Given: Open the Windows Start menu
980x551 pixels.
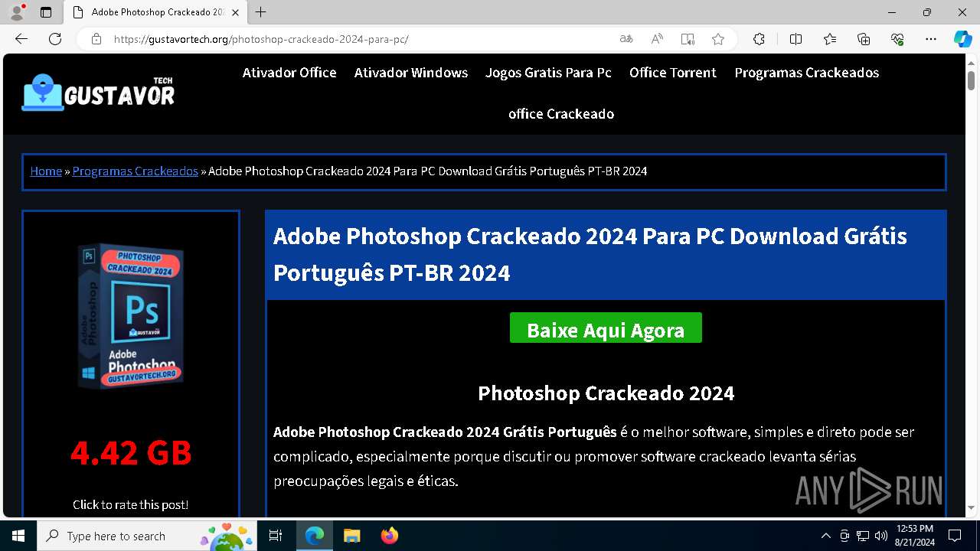Looking at the screenshot, I should (x=18, y=536).
